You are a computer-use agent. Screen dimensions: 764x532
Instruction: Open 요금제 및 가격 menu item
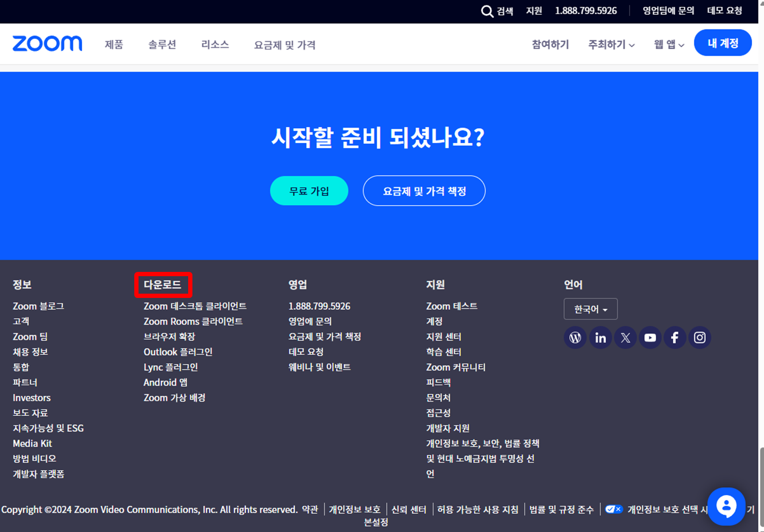coord(285,45)
